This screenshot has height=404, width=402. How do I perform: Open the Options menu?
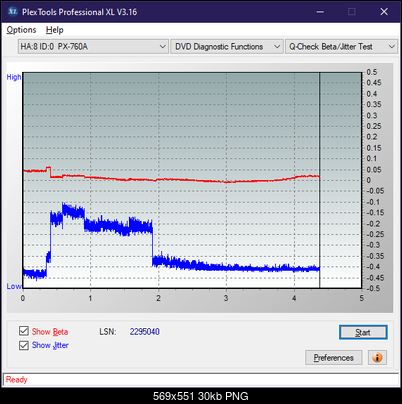[21, 30]
